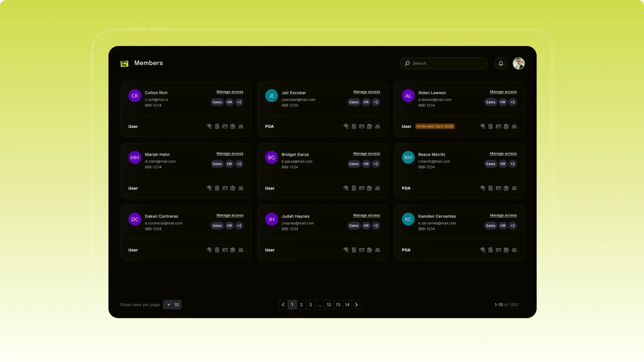Click the people group icon on Dakari Contreras's card
Viewport: 644px width, 362px height.
click(241, 250)
